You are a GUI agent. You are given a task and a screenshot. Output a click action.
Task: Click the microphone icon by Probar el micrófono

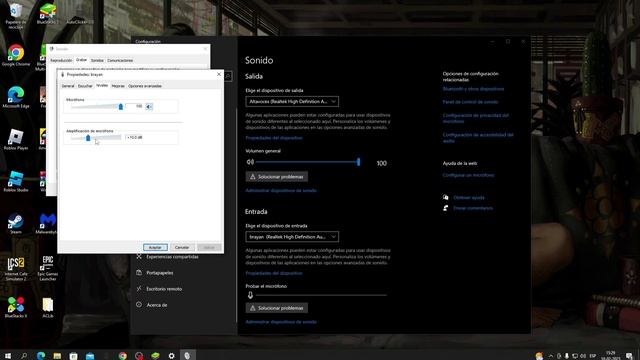point(250,295)
